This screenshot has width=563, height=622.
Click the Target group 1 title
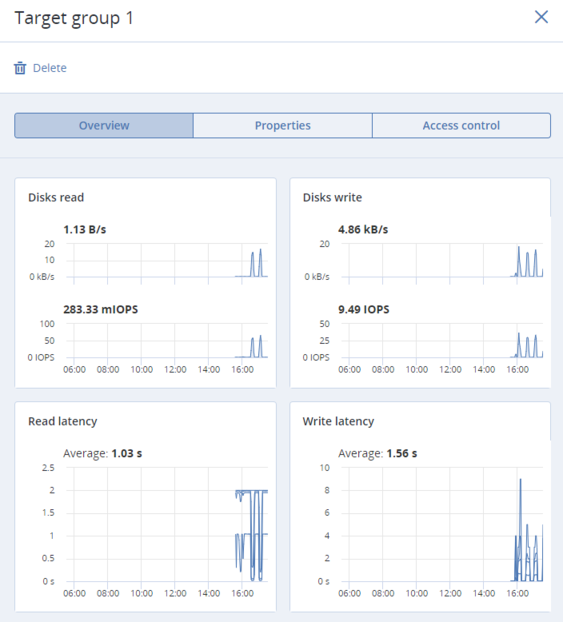click(x=74, y=18)
